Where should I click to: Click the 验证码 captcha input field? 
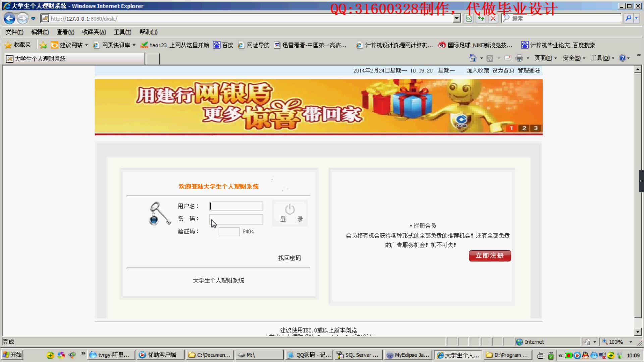pyautogui.click(x=229, y=232)
